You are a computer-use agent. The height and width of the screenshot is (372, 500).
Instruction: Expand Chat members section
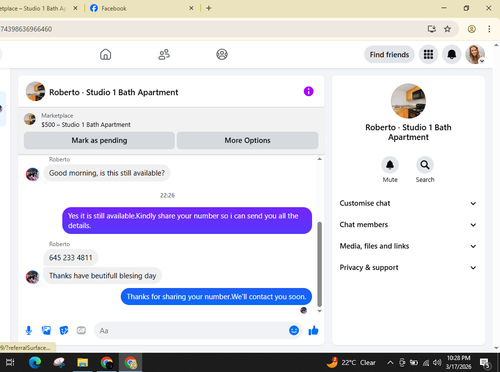click(408, 225)
